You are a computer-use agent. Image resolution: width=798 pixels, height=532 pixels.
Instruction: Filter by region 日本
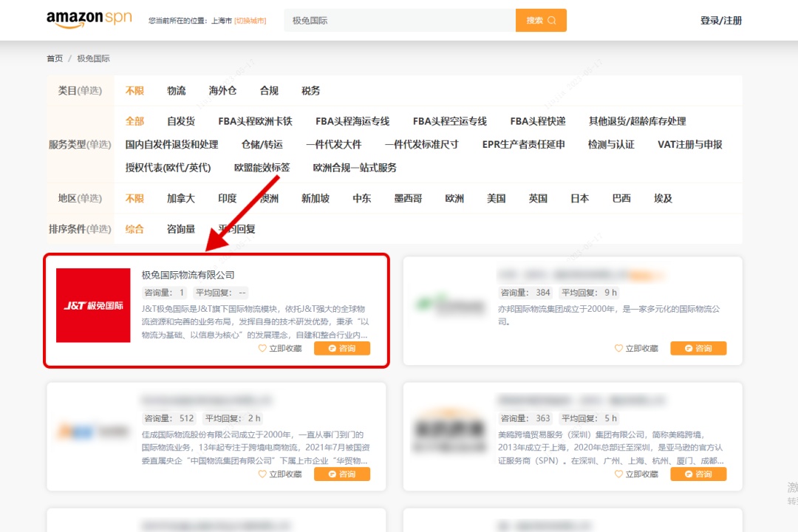(x=579, y=198)
